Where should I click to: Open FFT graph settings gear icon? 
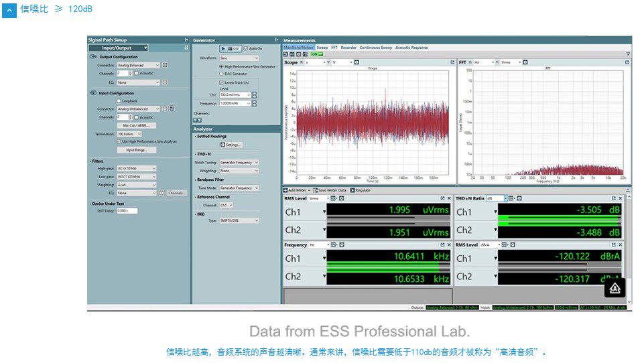tap(525, 62)
